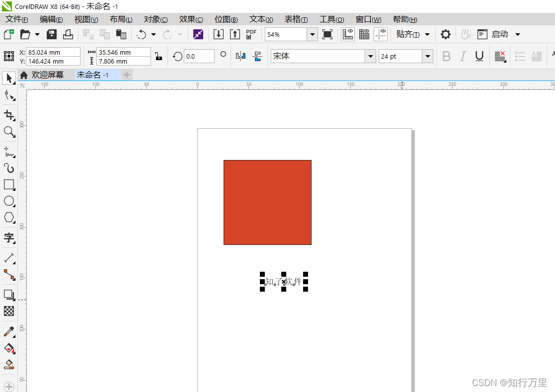Expand the font size dropdown
555x392 pixels.
pyautogui.click(x=428, y=56)
